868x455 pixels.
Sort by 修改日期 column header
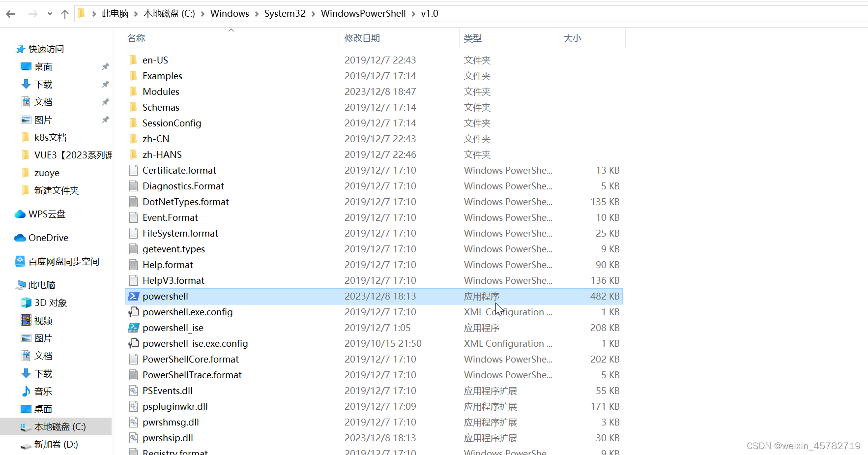362,38
